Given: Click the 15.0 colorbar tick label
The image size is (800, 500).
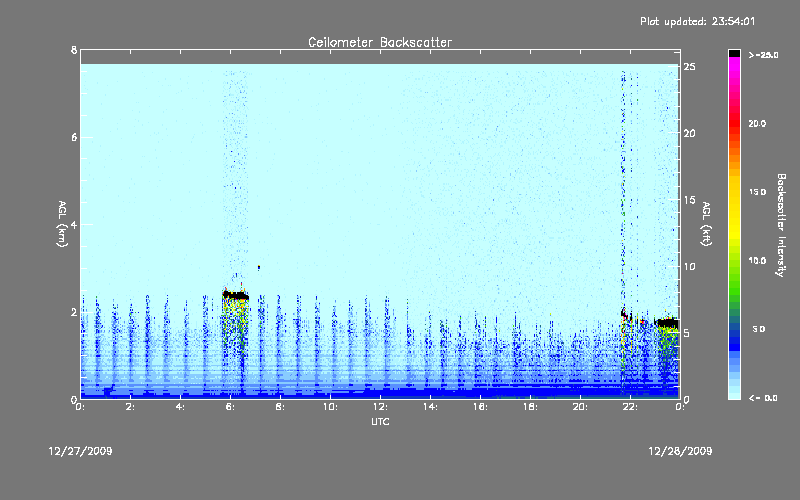Looking at the screenshot, I should point(757,192).
